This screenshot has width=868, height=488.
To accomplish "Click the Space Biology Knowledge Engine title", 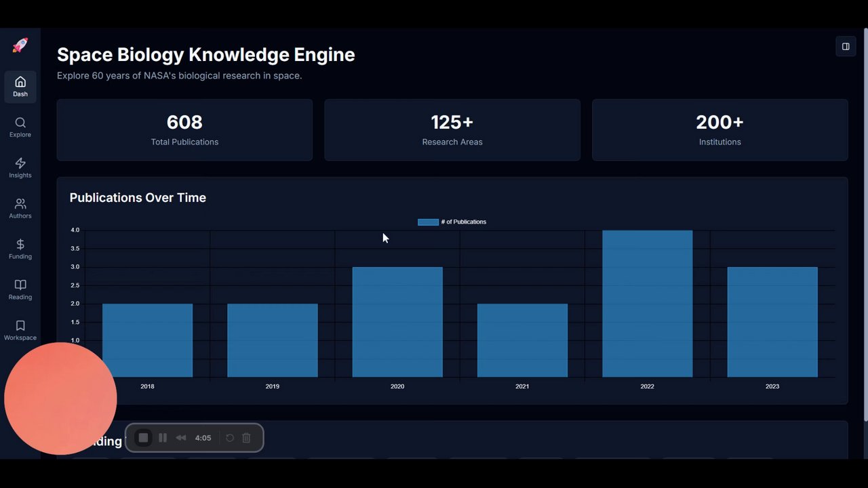I will (206, 55).
